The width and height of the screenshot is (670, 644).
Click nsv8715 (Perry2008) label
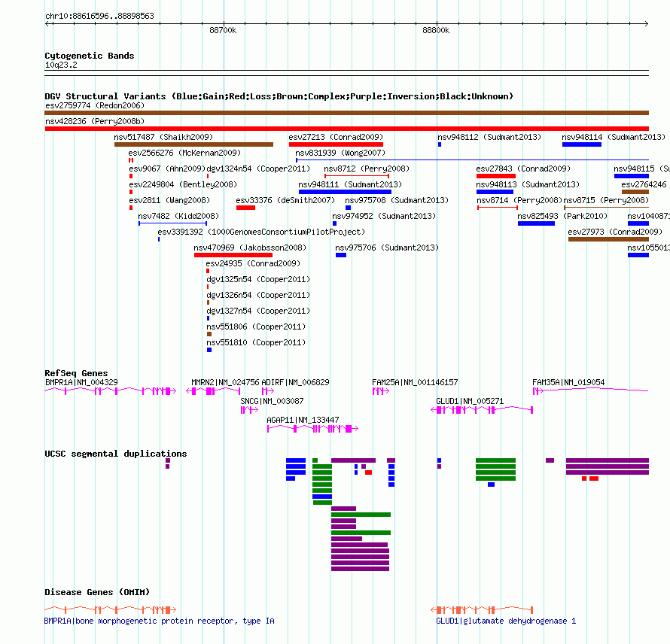point(606,200)
